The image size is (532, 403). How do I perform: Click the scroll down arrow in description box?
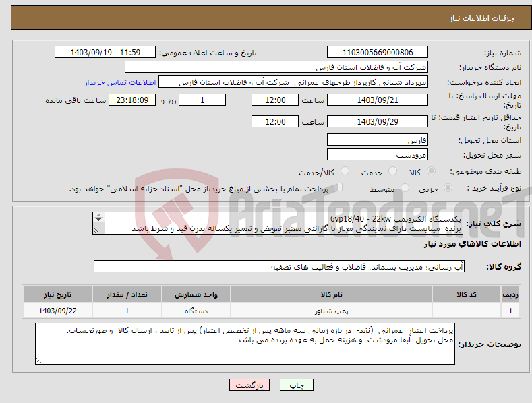pos(98,220)
